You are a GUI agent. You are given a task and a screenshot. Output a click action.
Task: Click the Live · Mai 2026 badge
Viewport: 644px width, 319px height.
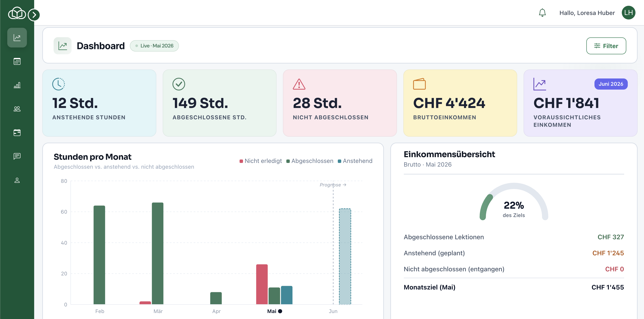[154, 46]
